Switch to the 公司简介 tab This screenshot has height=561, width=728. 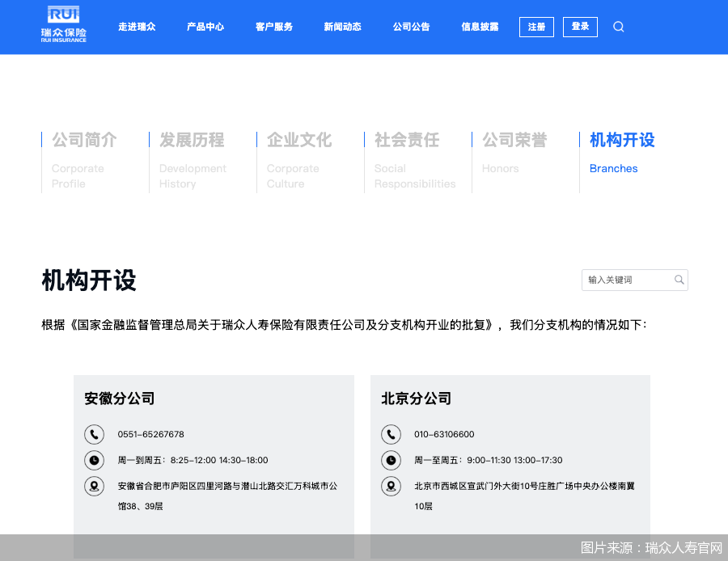(84, 140)
